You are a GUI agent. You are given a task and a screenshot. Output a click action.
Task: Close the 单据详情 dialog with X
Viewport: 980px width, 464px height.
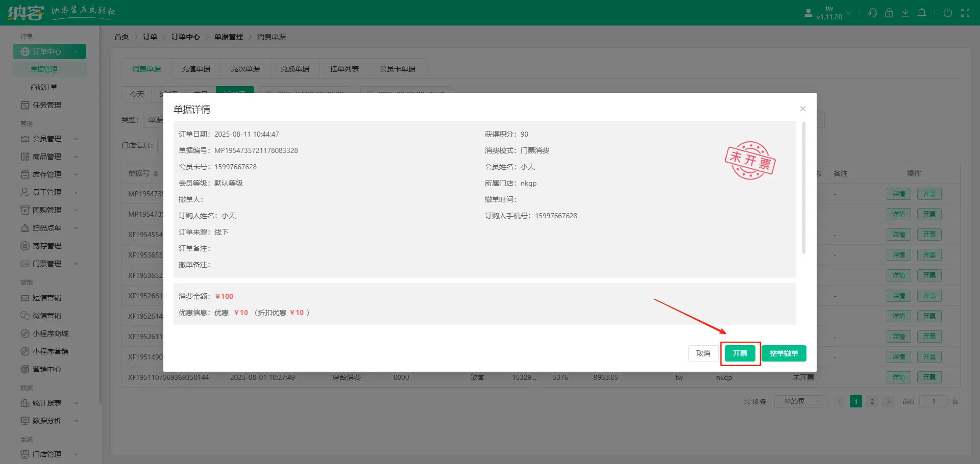[803, 109]
